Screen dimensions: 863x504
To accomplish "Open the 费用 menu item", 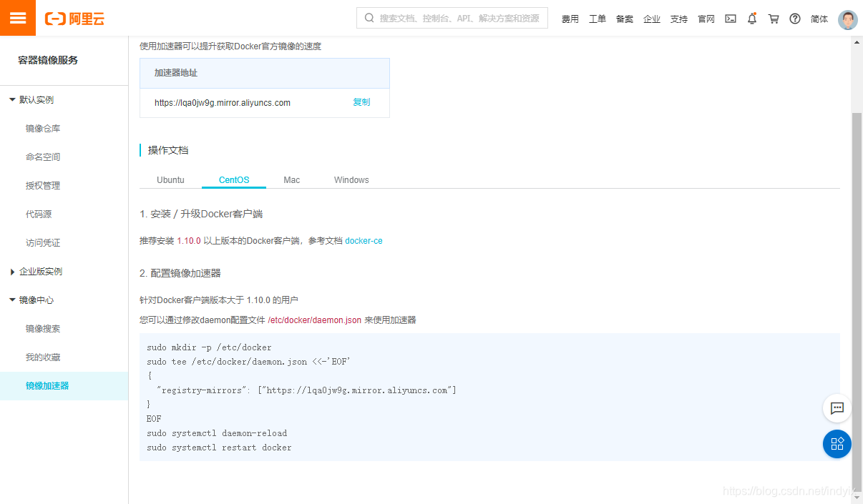I will 570,19.
